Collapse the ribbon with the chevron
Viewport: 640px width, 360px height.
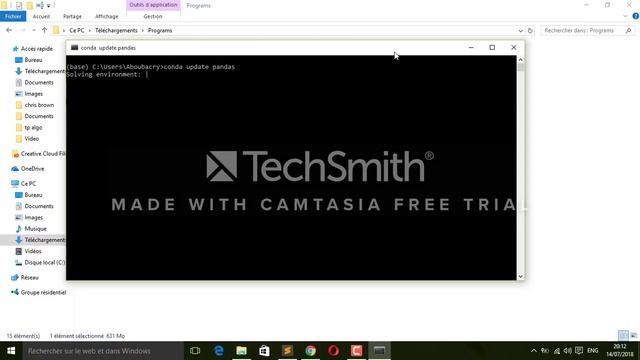tap(625, 16)
